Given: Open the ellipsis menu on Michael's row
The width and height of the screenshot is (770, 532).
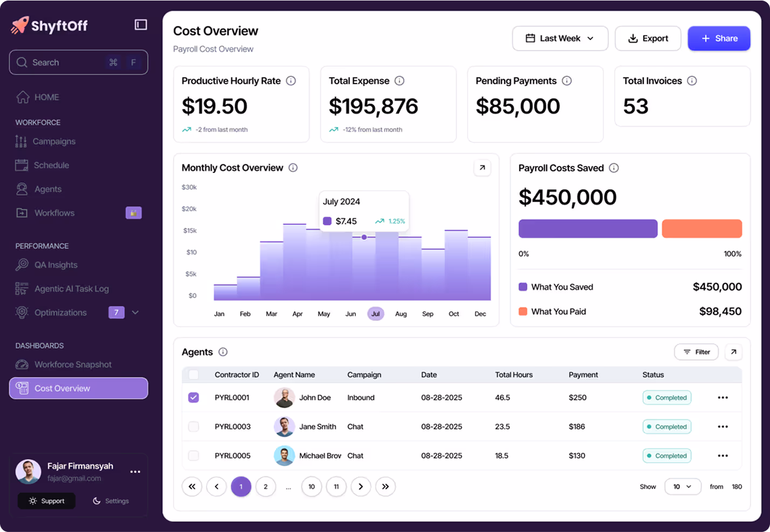Looking at the screenshot, I should click(721, 455).
